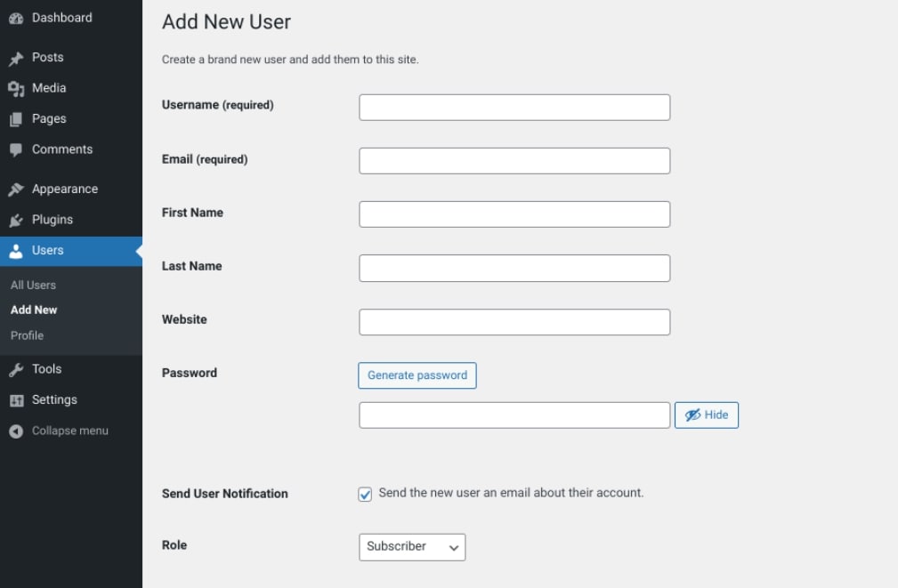Click the Comments speech bubble icon
Viewport: 898px width, 588px height.
pos(16,149)
